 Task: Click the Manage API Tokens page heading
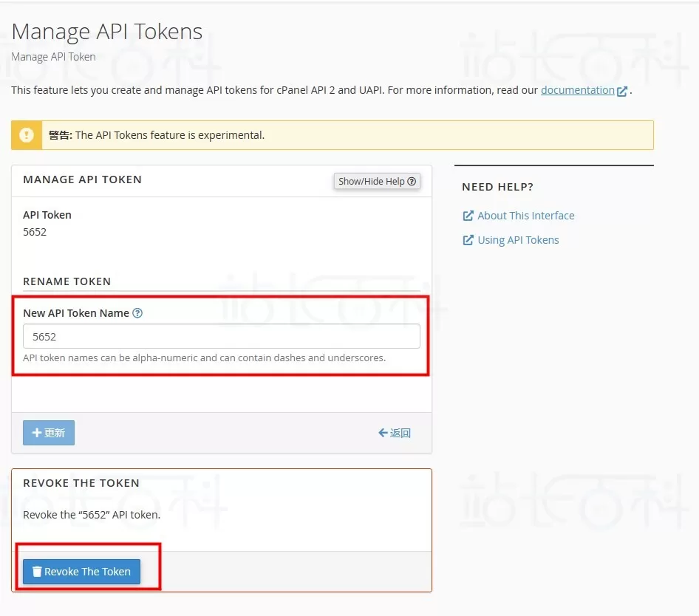107,32
